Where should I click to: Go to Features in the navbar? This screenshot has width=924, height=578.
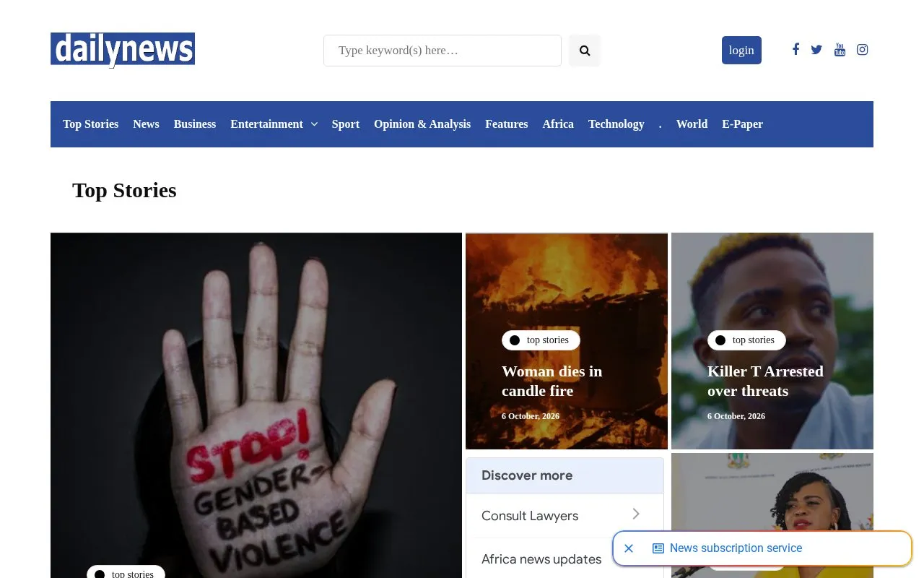[x=507, y=124]
